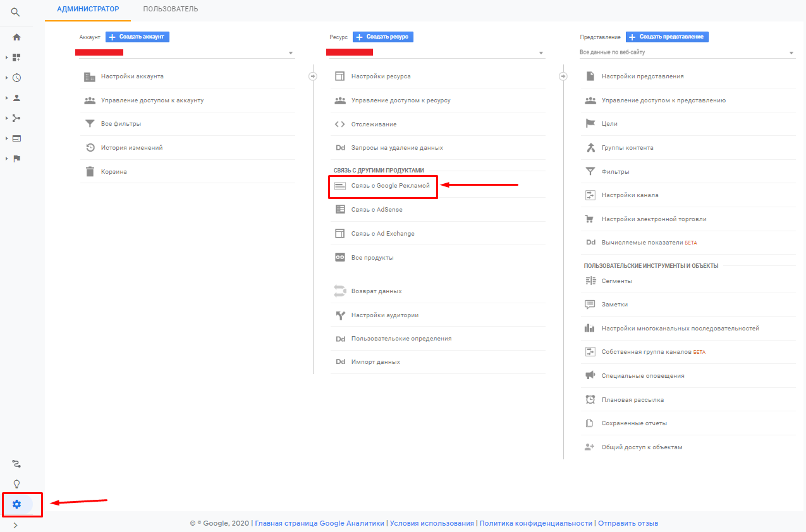Open Возврат данных
The image size is (806, 532).
376,291
